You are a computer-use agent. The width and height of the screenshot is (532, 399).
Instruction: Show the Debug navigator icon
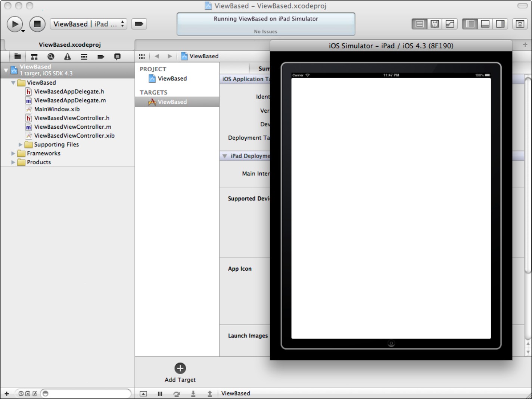pos(84,57)
